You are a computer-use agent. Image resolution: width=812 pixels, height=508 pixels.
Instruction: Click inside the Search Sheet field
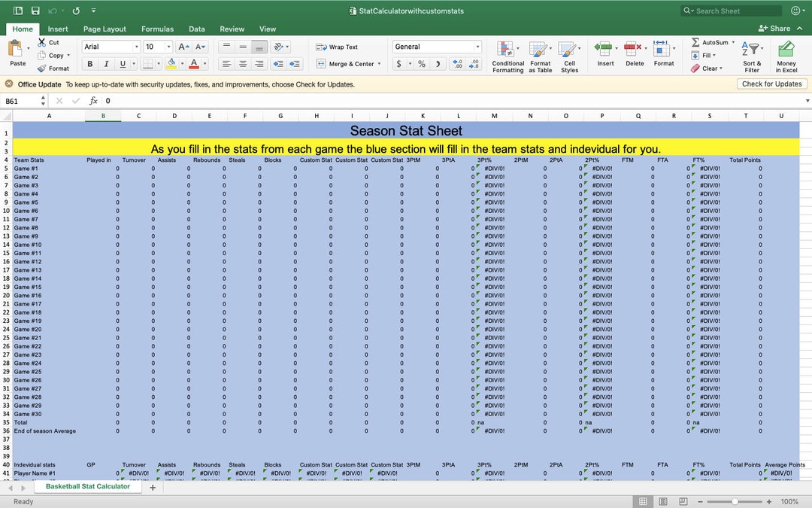click(731, 11)
